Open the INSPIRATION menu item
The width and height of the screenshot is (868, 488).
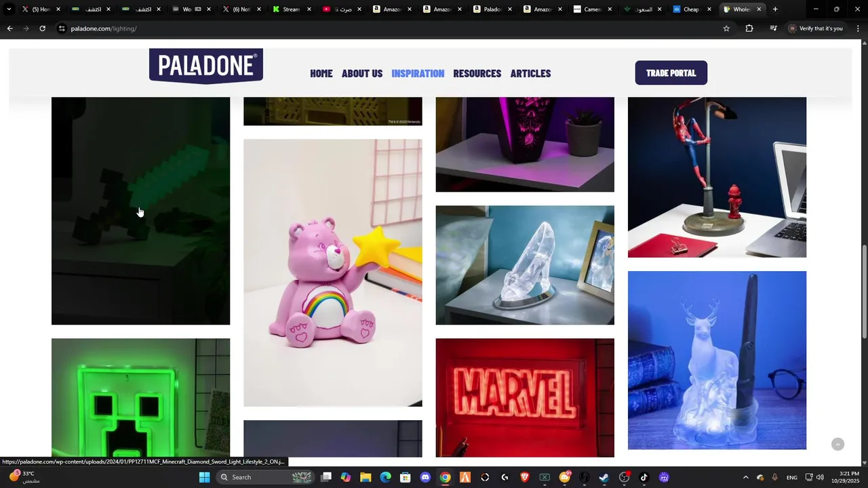point(418,73)
